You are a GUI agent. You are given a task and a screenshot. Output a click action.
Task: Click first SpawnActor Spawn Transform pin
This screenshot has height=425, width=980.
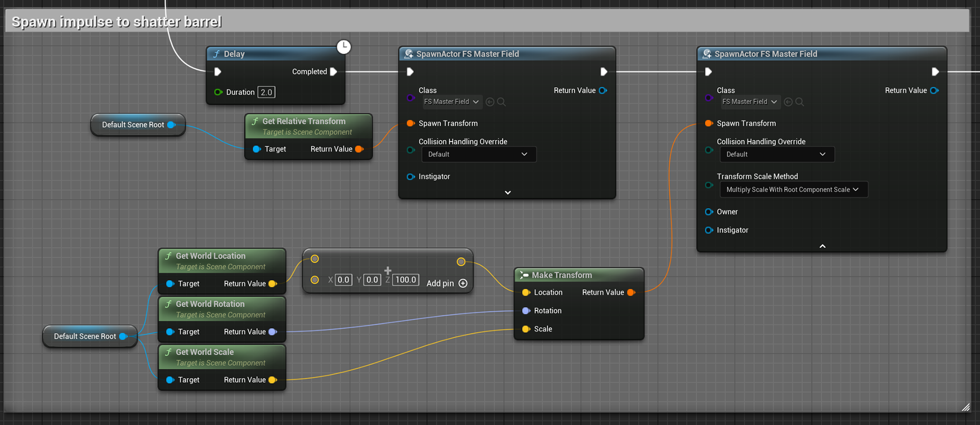point(410,123)
